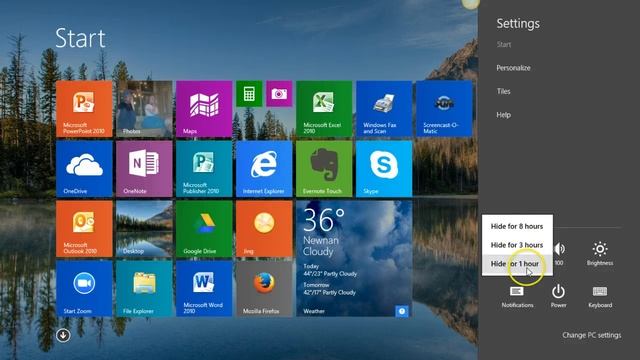
Task: Open the OneDrive tile
Action: point(84,169)
